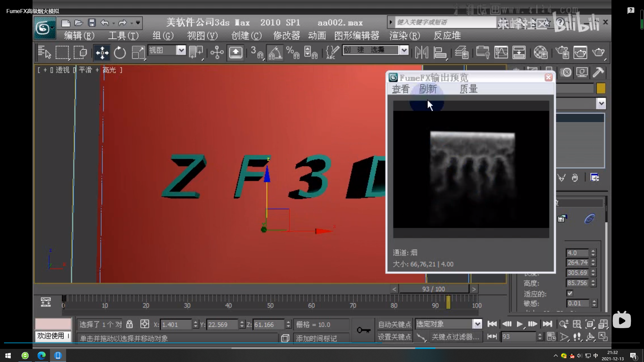
Task: Click the quick render teapot icon
Action: [x=598, y=53]
